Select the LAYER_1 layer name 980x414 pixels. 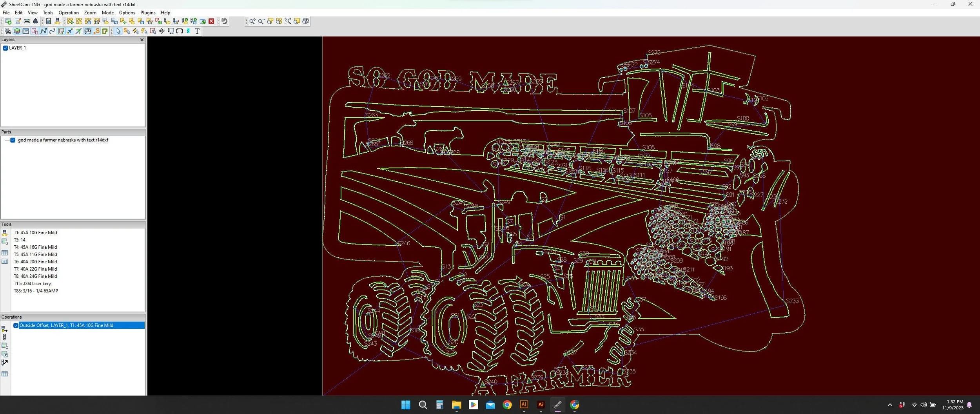(17, 48)
